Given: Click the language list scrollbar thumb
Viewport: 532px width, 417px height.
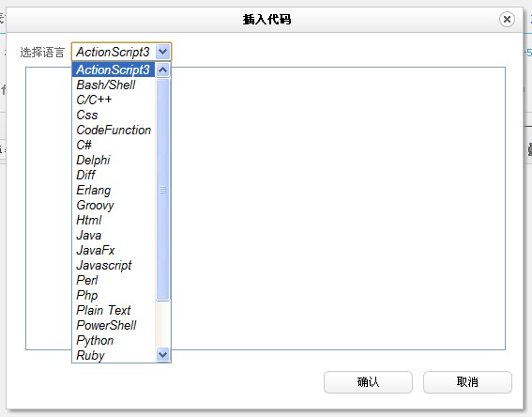Looking at the screenshot, I should coord(163,190).
